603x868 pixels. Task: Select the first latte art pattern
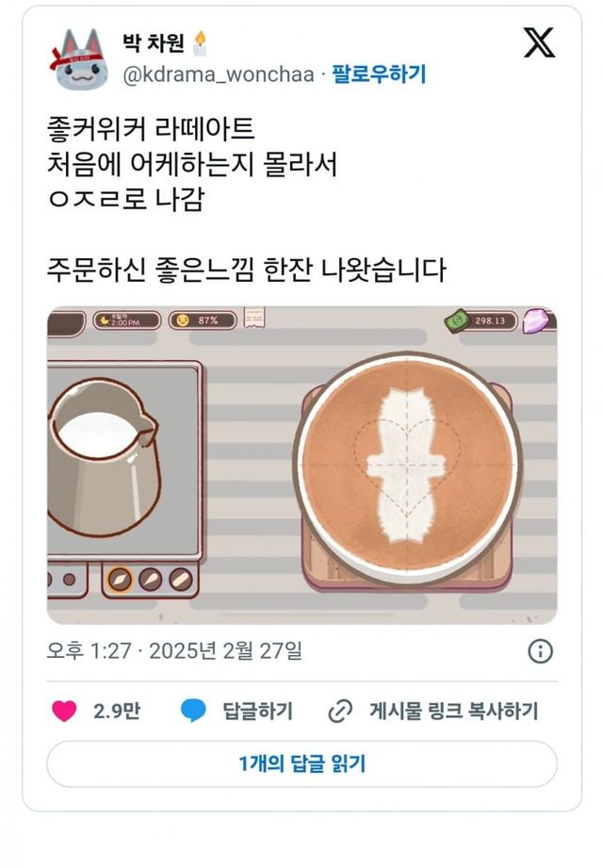coord(120,580)
